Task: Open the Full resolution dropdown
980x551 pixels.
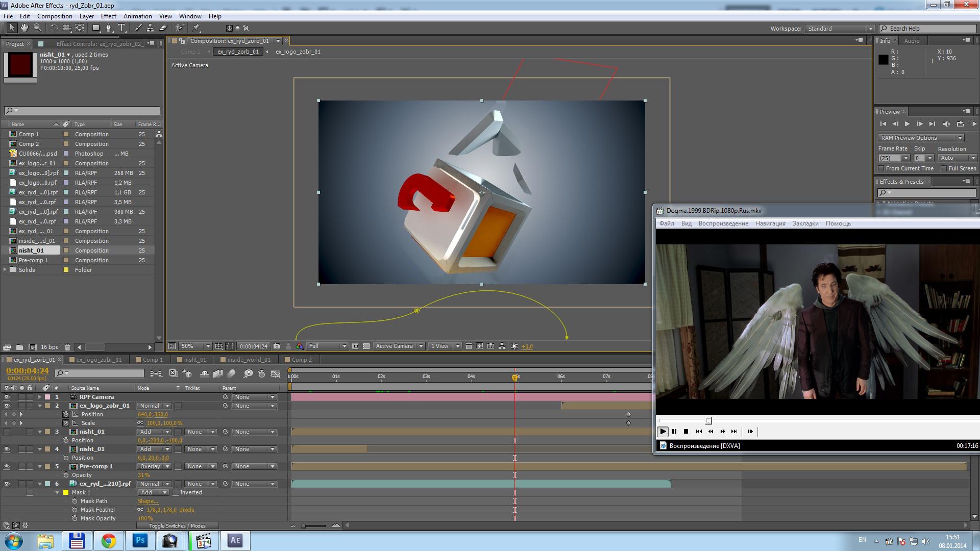Action: (327, 346)
